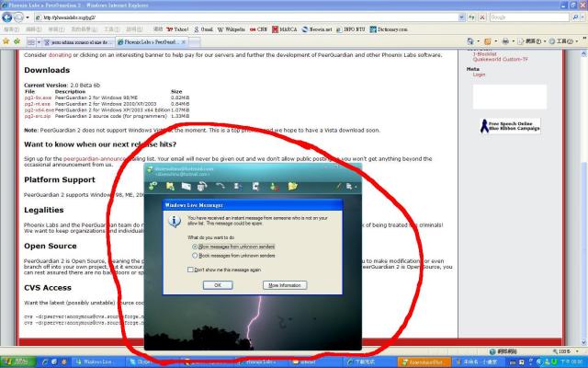Click inside the URL address field
This screenshot has width=588, height=368.
[249, 17]
